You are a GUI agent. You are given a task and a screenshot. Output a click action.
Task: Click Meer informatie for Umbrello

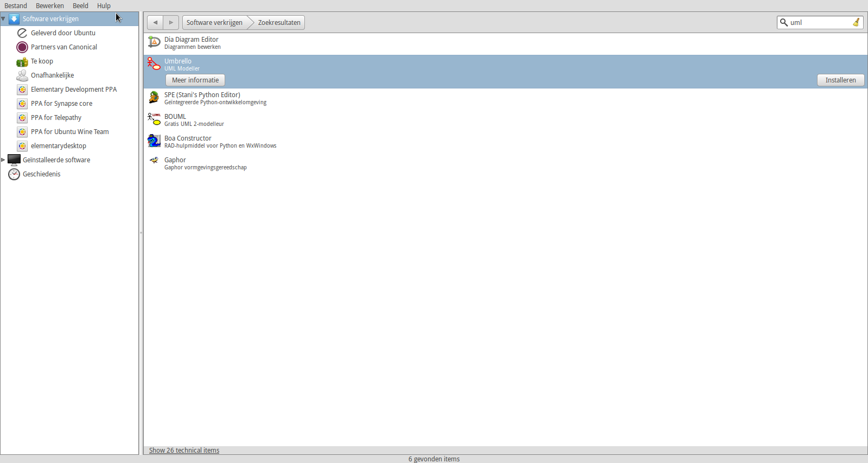point(195,80)
